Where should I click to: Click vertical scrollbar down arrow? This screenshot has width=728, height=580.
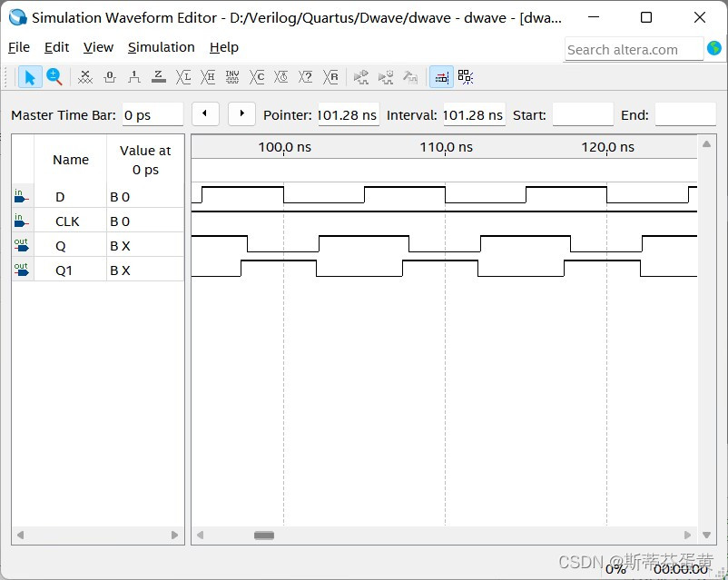(x=706, y=535)
